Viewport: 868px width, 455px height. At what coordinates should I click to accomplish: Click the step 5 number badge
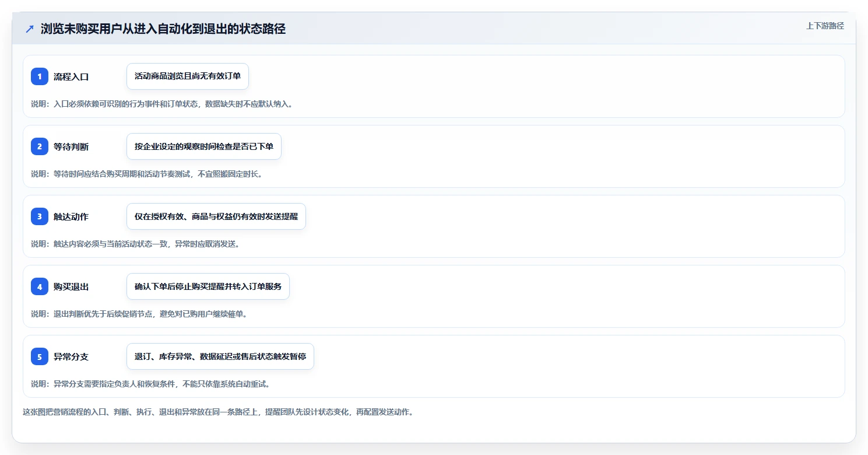pyautogui.click(x=40, y=356)
